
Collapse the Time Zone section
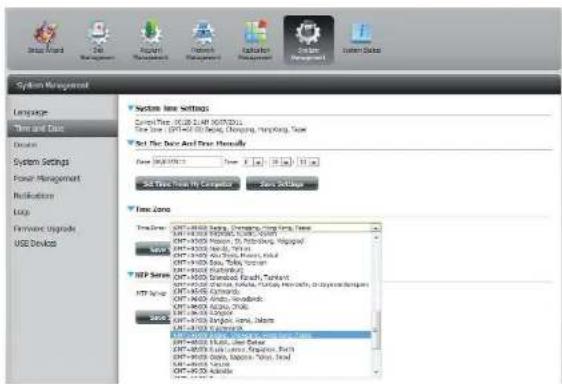tap(131, 209)
